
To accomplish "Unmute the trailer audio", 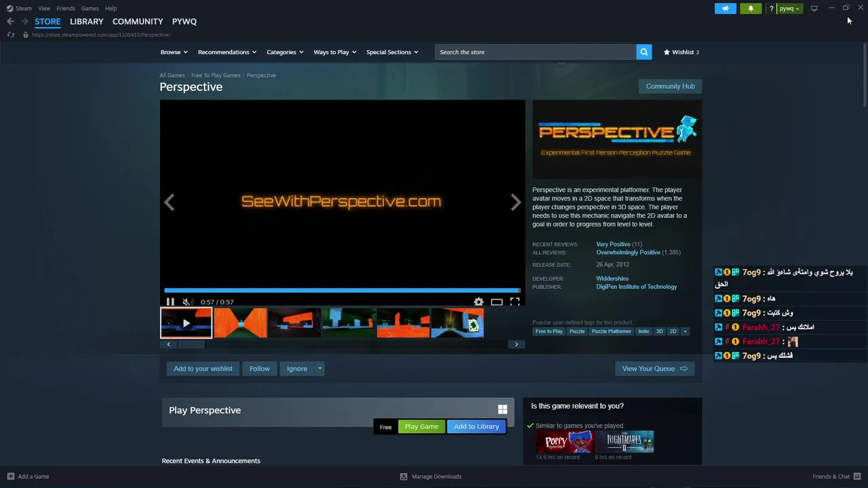I will click(187, 302).
